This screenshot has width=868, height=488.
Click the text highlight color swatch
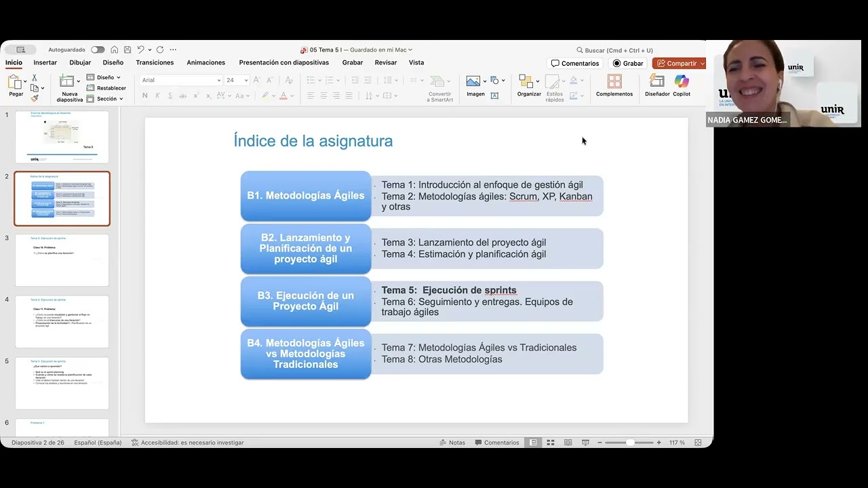(x=265, y=96)
